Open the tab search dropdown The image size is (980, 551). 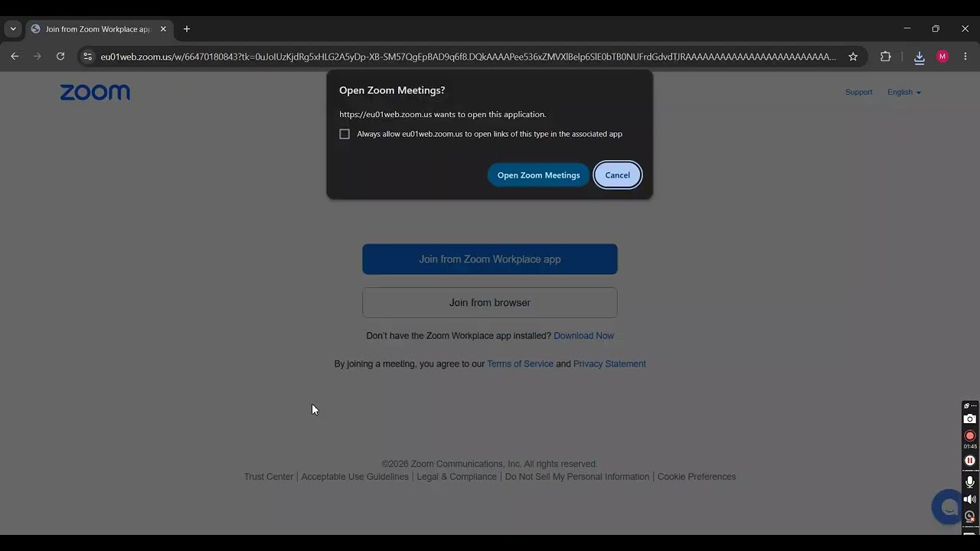13,29
